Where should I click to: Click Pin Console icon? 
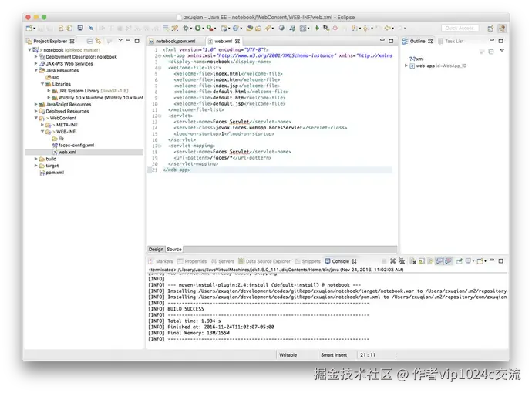click(x=459, y=261)
